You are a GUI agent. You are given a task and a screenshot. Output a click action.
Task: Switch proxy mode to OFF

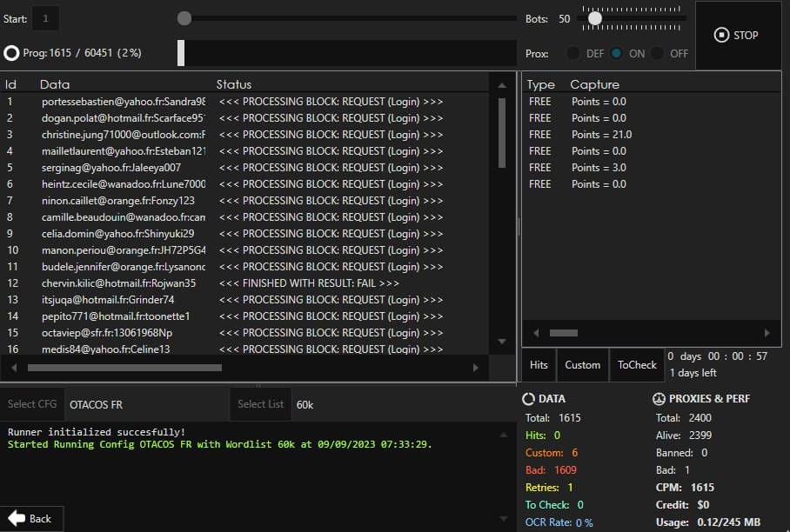point(659,53)
